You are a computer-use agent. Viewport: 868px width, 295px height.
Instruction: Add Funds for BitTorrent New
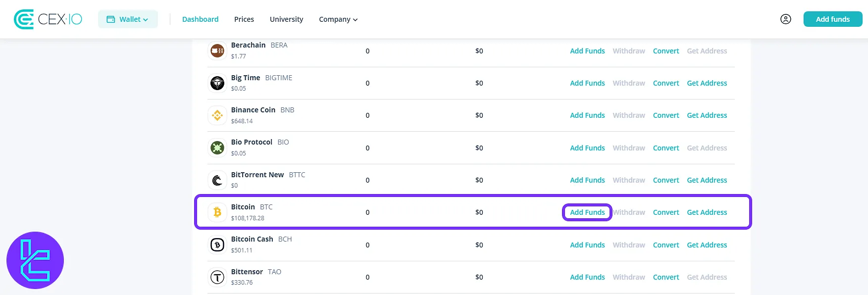point(587,180)
